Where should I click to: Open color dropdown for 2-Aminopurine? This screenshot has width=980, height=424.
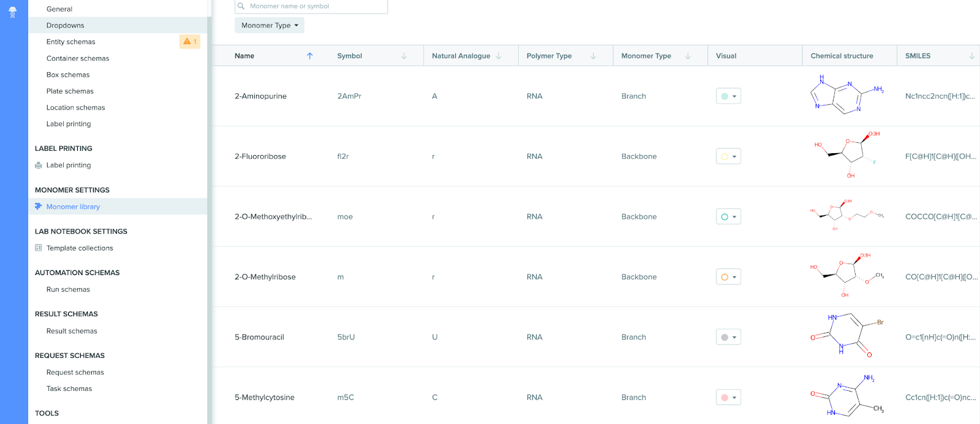[728, 96]
